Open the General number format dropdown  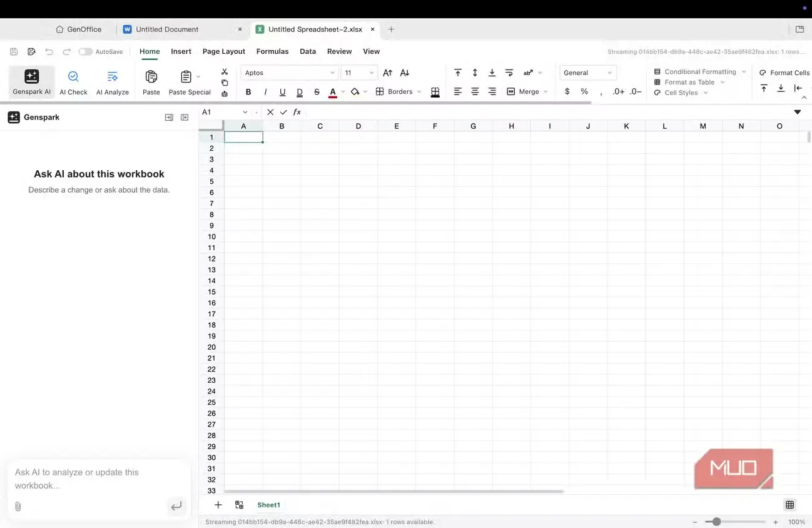point(587,73)
